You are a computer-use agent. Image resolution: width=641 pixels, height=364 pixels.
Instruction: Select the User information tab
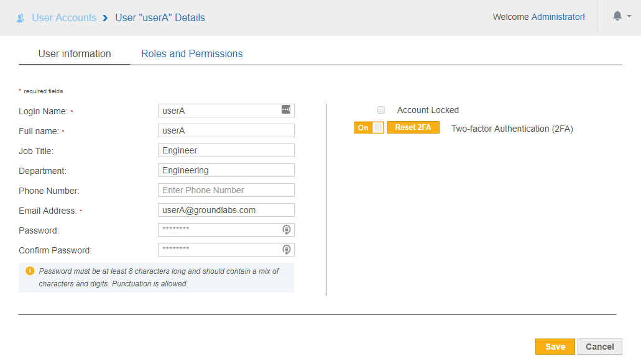tap(75, 54)
